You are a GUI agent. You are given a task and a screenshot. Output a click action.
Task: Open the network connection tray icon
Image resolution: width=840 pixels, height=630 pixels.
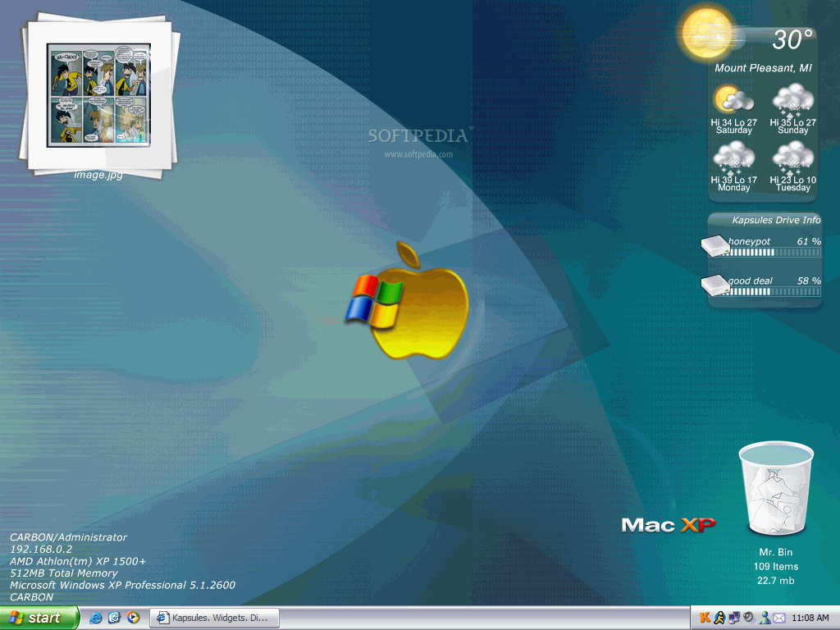(x=734, y=618)
